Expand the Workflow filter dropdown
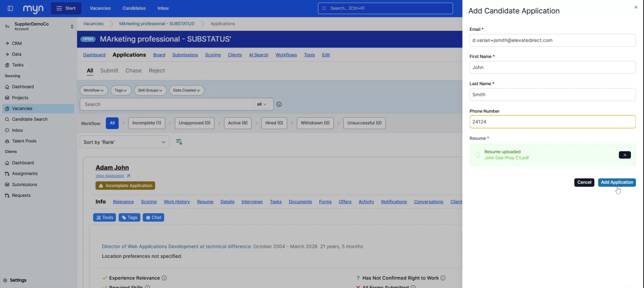The width and height of the screenshot is (644, 288). [94, 90]
